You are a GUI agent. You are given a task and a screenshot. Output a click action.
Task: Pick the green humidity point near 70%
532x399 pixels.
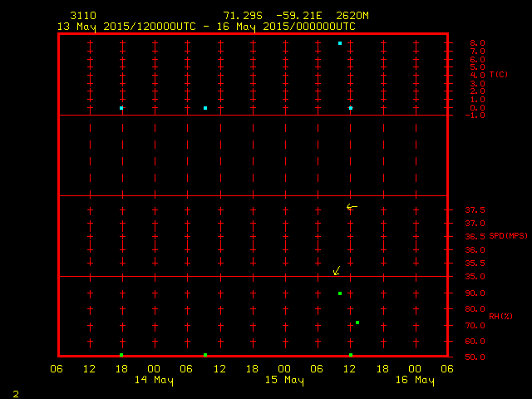tap(357, 323)
